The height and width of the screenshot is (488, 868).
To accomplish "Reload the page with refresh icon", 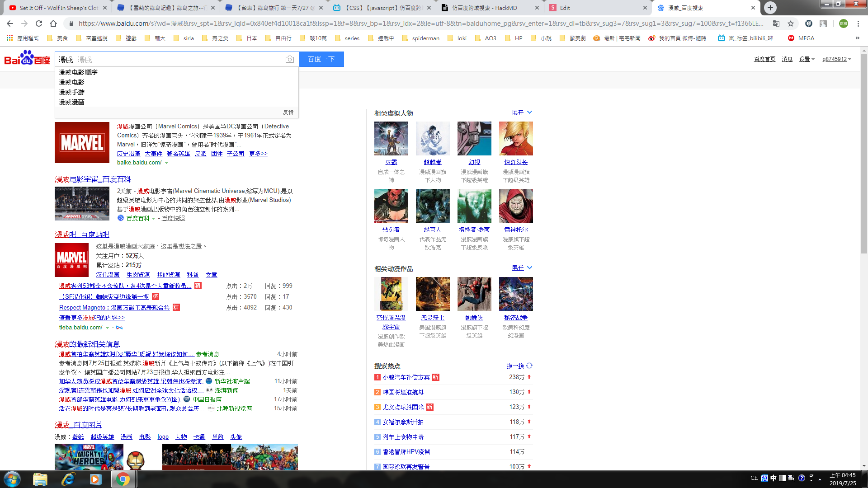I will (x=39, y=23).
